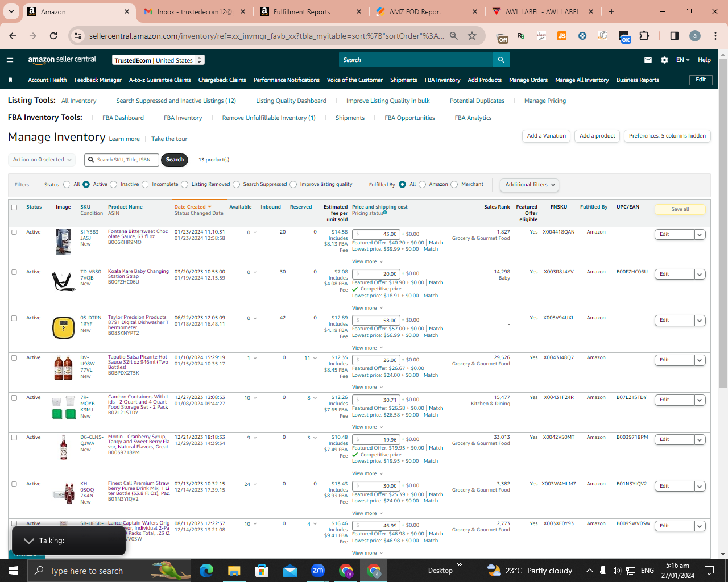Open Preferences: 5 columns hidden

(x=667, y=136)
